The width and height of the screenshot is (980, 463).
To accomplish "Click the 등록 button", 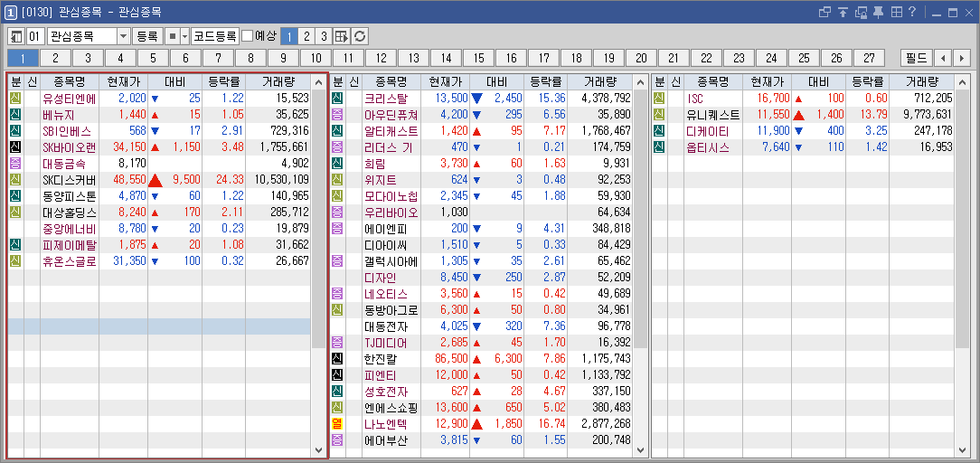I will pyautogui.click(x=147, y=35).
